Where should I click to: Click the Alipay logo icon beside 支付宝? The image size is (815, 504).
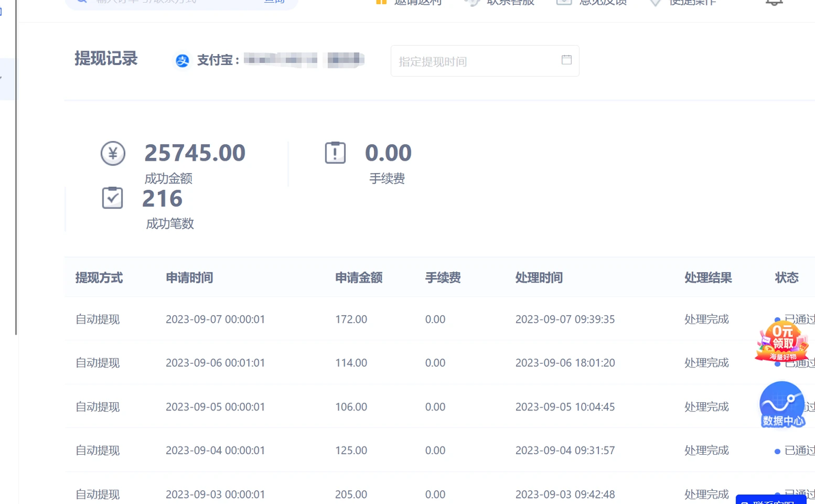point(182,60)
